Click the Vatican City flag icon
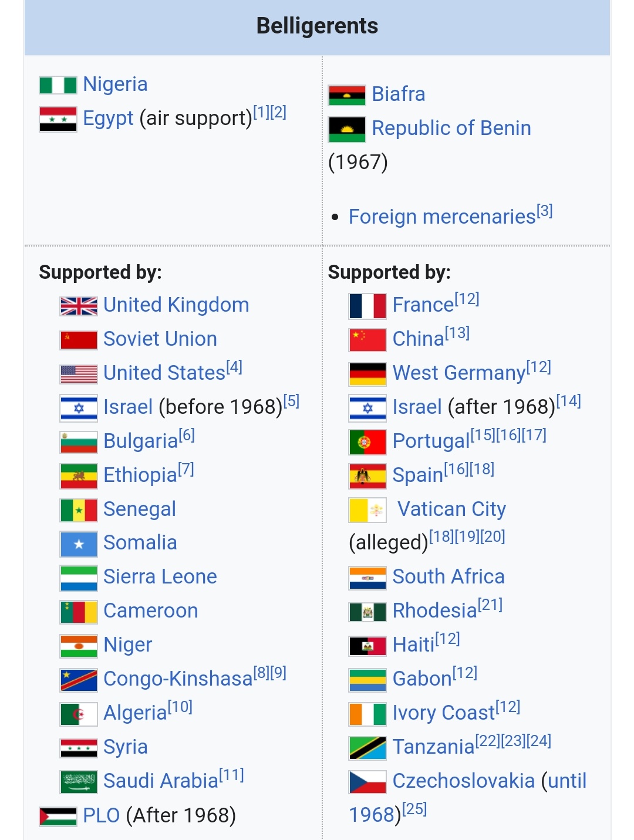634x840 pixels. point(367,510)
